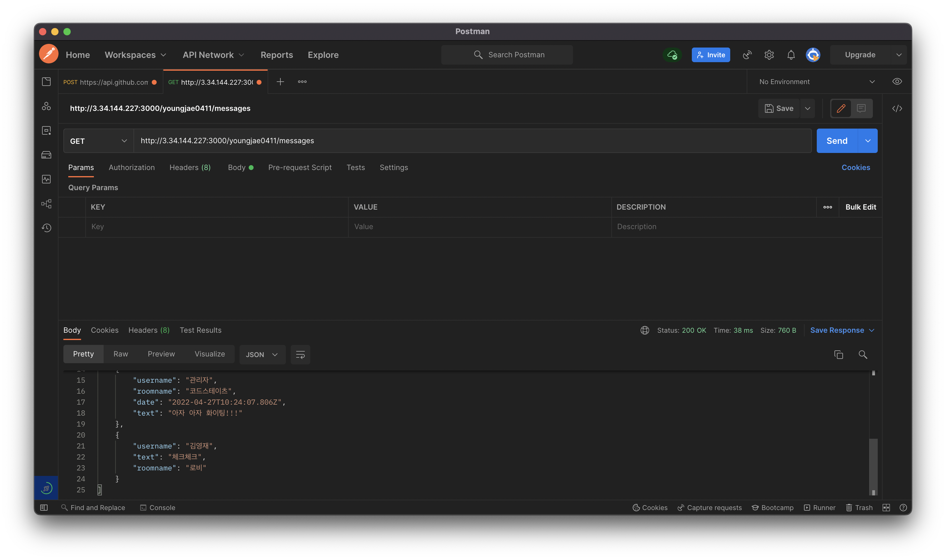
Task: Open the GET method dropdown
Action: tap(98, 141)
